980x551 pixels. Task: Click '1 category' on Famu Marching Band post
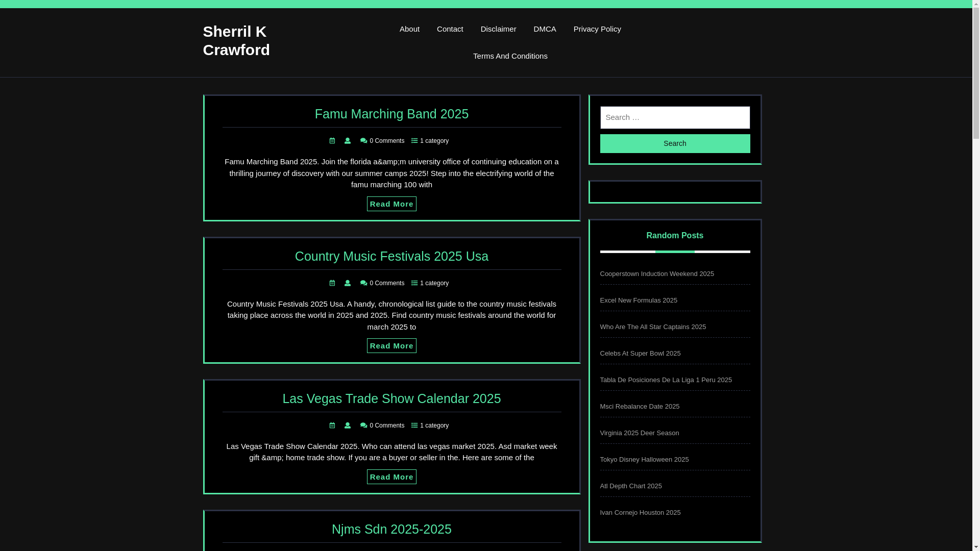click(x=434, y=141)
